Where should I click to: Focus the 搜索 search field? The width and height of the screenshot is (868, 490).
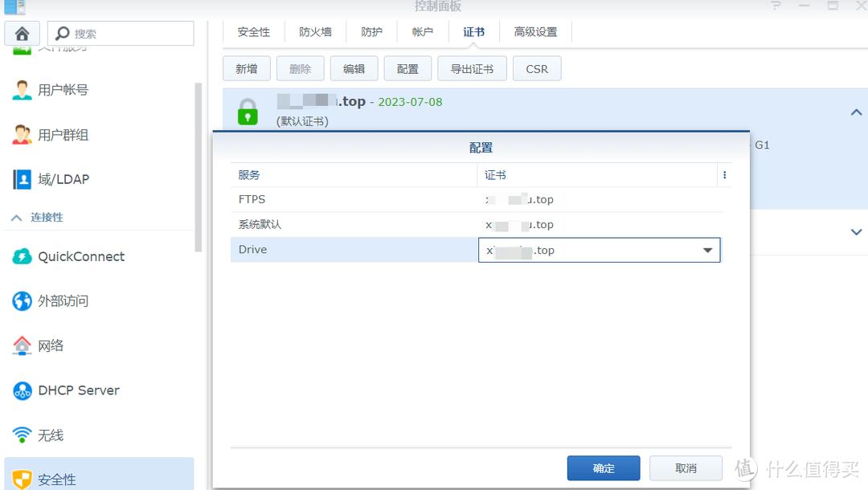coord(121,34)
